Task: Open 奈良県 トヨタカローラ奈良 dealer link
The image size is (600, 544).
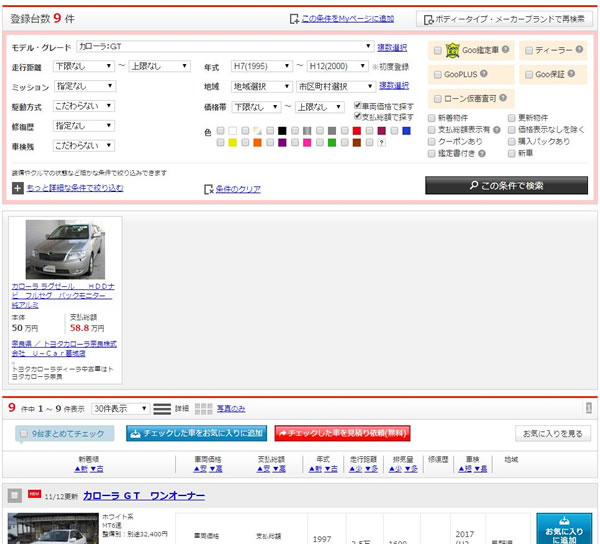Action: tap(64, 349)
